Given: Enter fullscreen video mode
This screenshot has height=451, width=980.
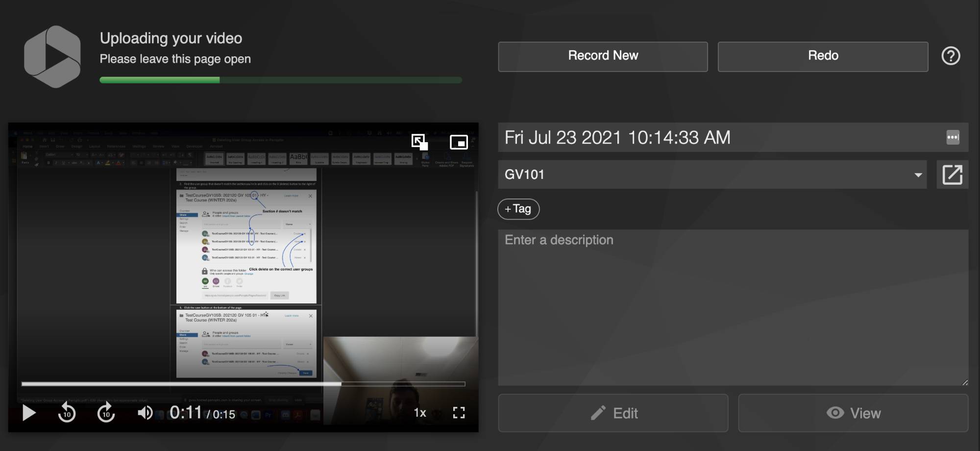Looking at the screenshot, I should pos(459,413).
